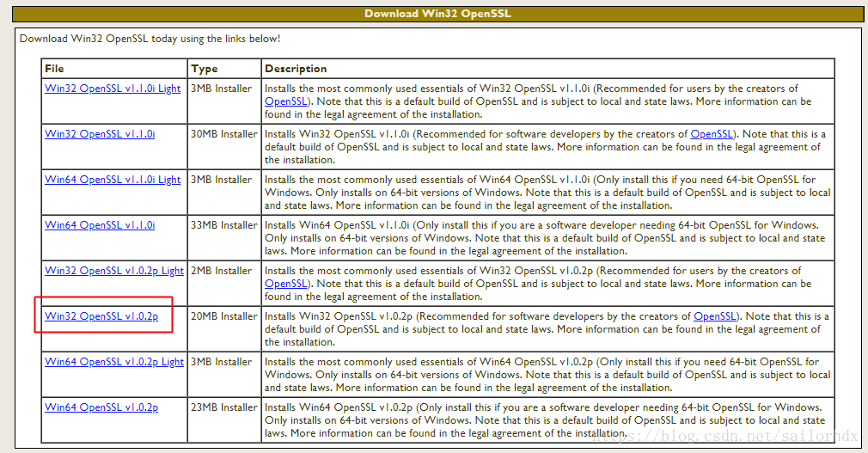Click the "File" column header
The image size is (868, 453).
click(x=54, y=69)
